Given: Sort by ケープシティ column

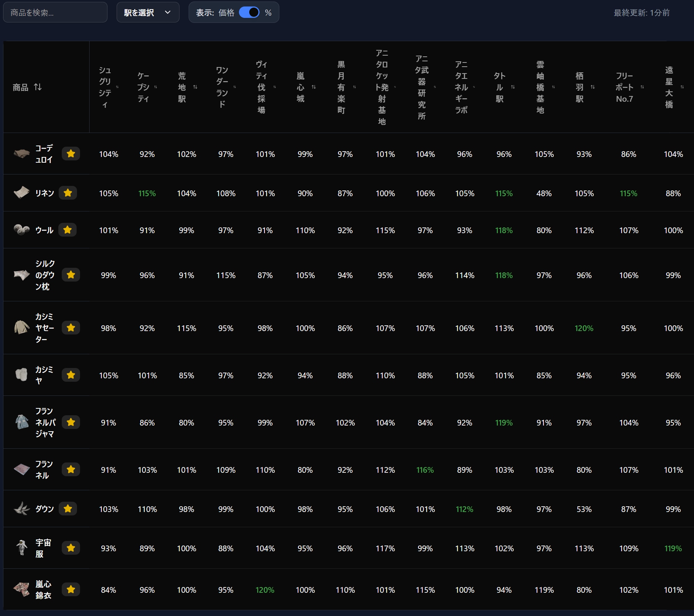Looking at the screenshot, I should [x=155, y=87].
